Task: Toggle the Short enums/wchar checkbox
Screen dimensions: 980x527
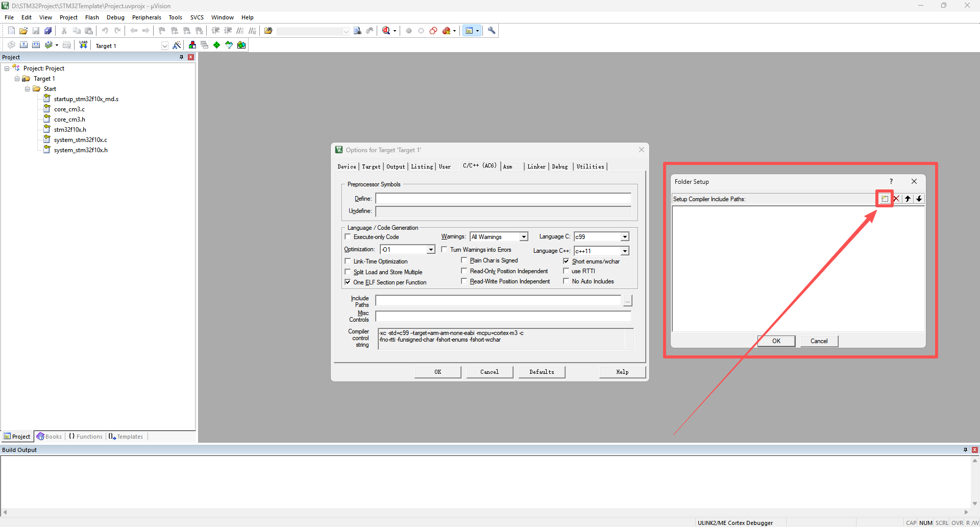Action: click(x=566, y=261)
